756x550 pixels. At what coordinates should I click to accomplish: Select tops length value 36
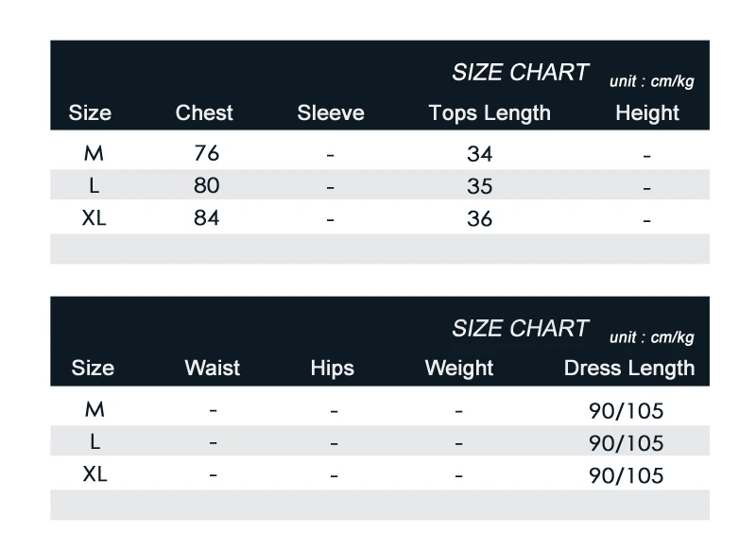click(480, 219)
